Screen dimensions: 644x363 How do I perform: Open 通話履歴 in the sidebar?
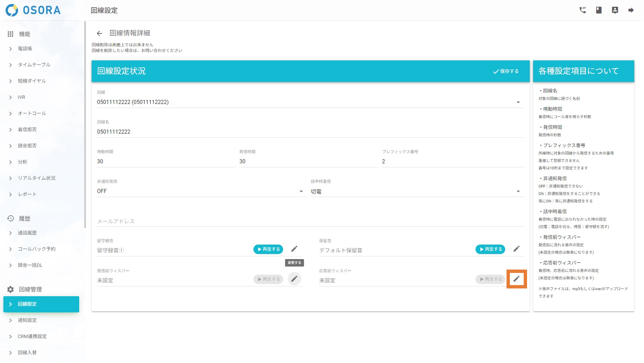point(27,233)
